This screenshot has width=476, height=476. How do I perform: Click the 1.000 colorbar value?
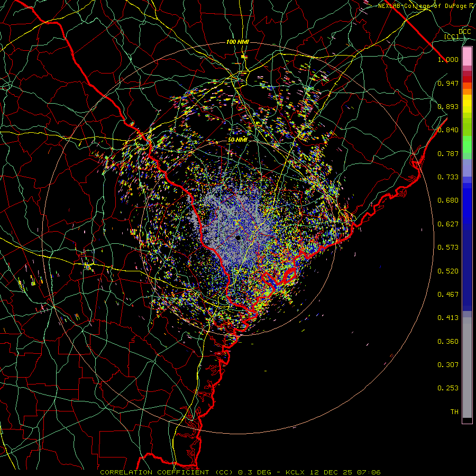[448, 59]
